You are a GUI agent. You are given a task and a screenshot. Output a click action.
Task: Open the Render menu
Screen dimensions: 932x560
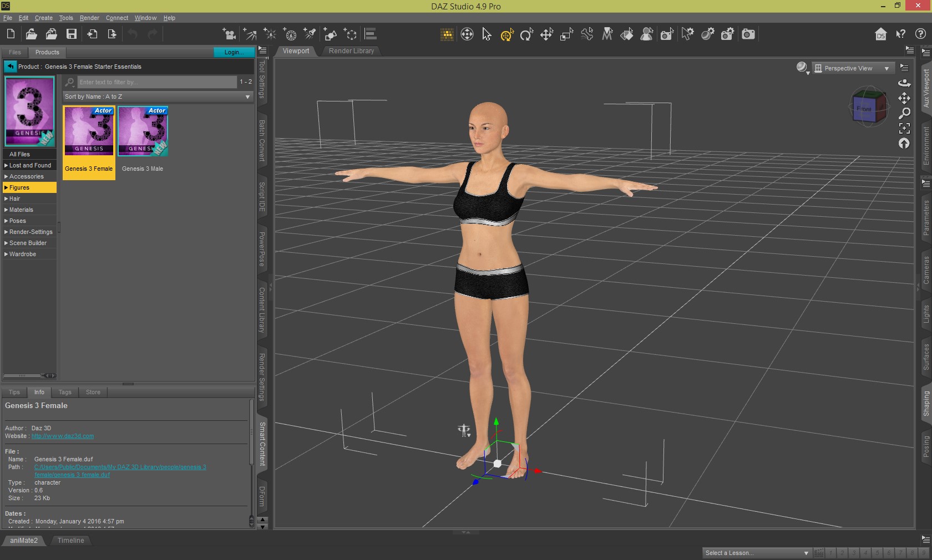pyautogui.click(x=89, y=18)
